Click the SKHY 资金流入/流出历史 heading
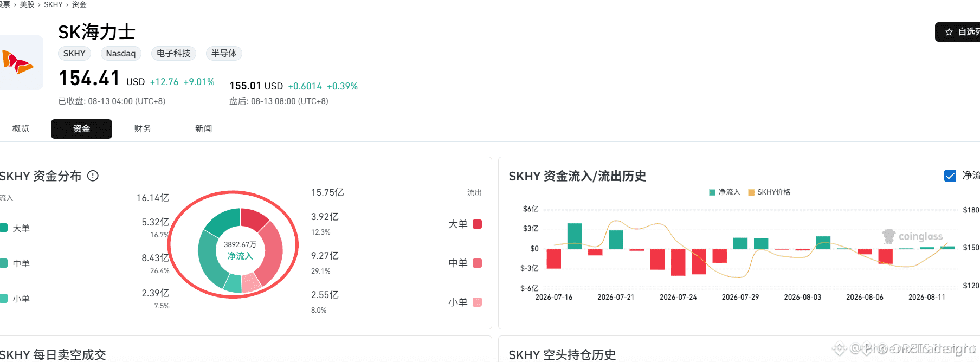 tap(577, 176)
